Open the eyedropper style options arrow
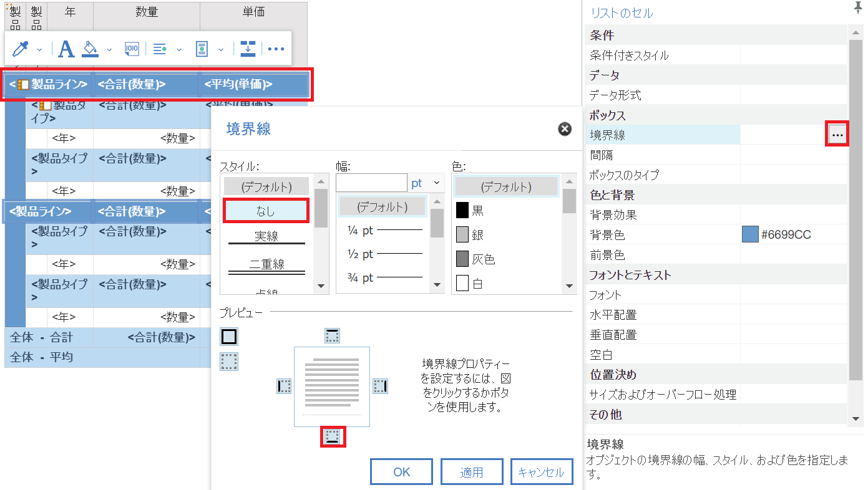This screenshot has width=868, height=490. [39, 49]
